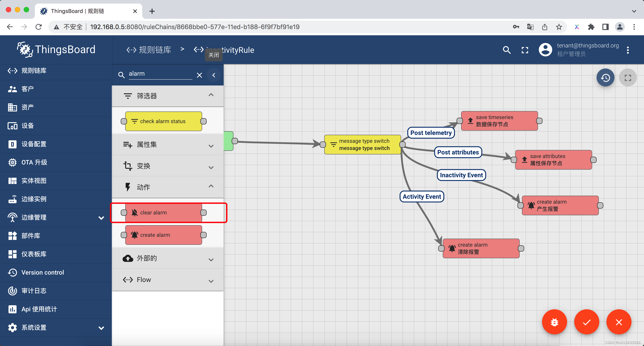
Task: Click the 边缘实例 router icon
Action: pos(12,199)
